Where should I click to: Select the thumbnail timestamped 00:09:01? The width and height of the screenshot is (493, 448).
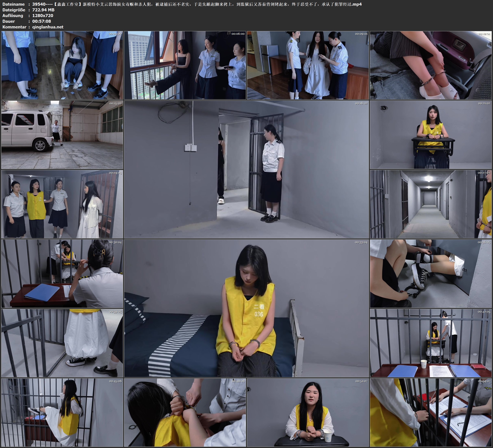(x=308, y=65)
